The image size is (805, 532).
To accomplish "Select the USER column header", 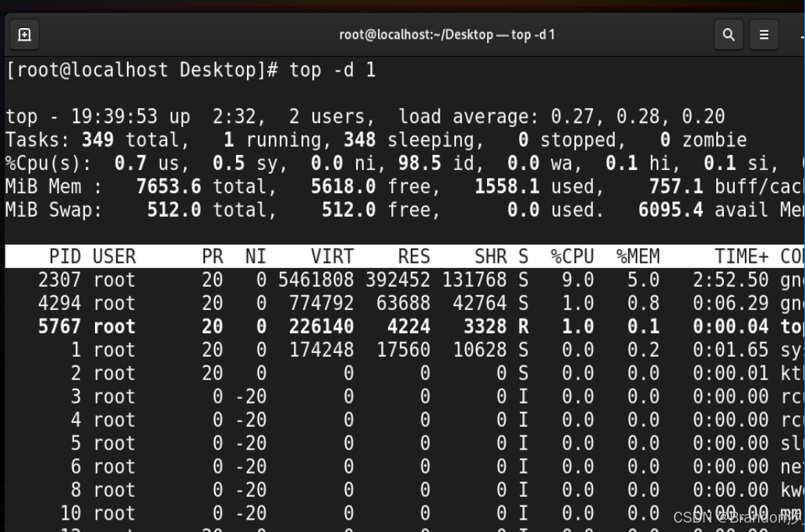I will 109,256.
